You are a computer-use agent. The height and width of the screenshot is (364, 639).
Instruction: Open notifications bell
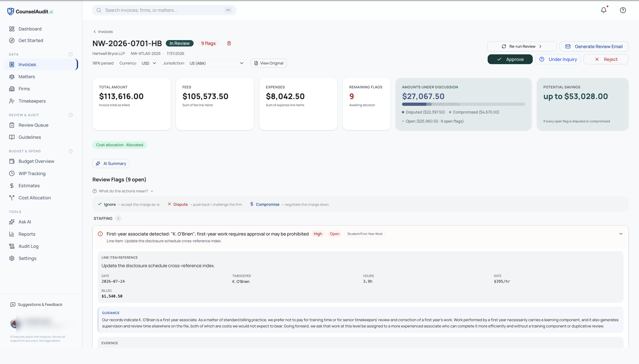(604, 10)
